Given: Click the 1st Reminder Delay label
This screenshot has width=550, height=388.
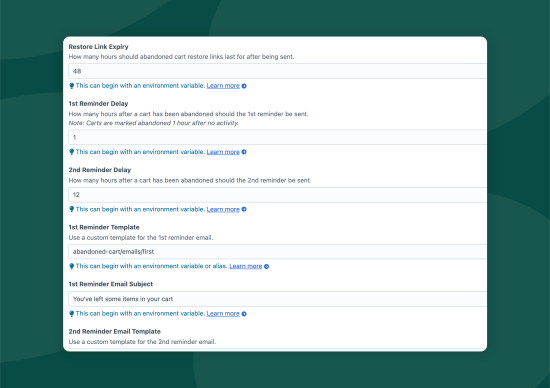Looking at the screenshot, I should 98,103.
